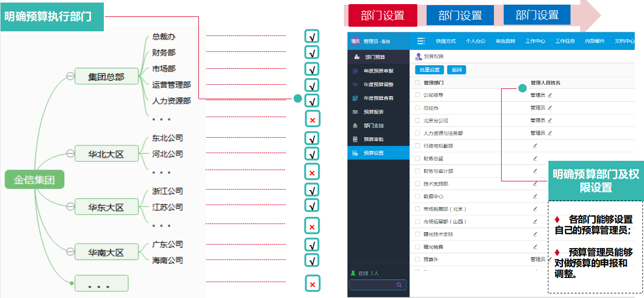Click the 管理员 user avatar
This screenshot has height=298, width=644.
[355, 41]
